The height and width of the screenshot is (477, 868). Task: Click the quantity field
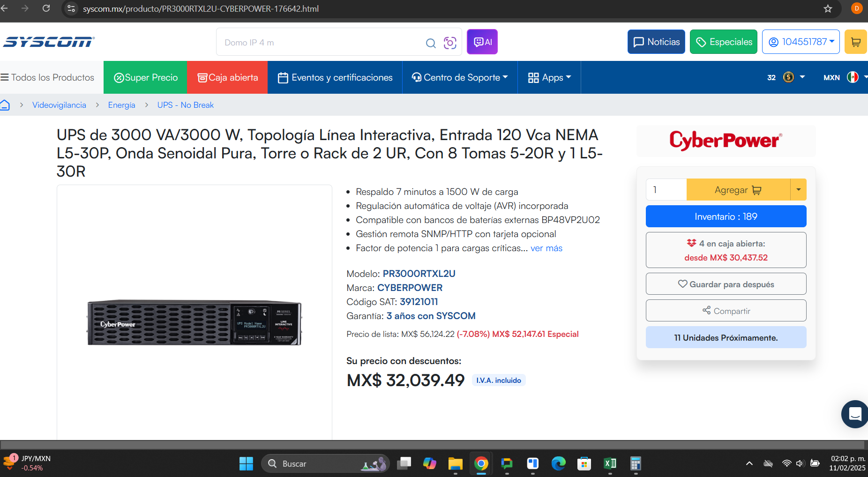click(x=666, y=190)
